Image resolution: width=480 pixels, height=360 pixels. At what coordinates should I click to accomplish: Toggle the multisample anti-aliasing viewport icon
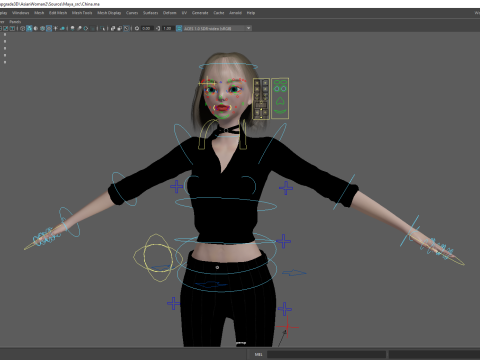[x=86, y=28]
